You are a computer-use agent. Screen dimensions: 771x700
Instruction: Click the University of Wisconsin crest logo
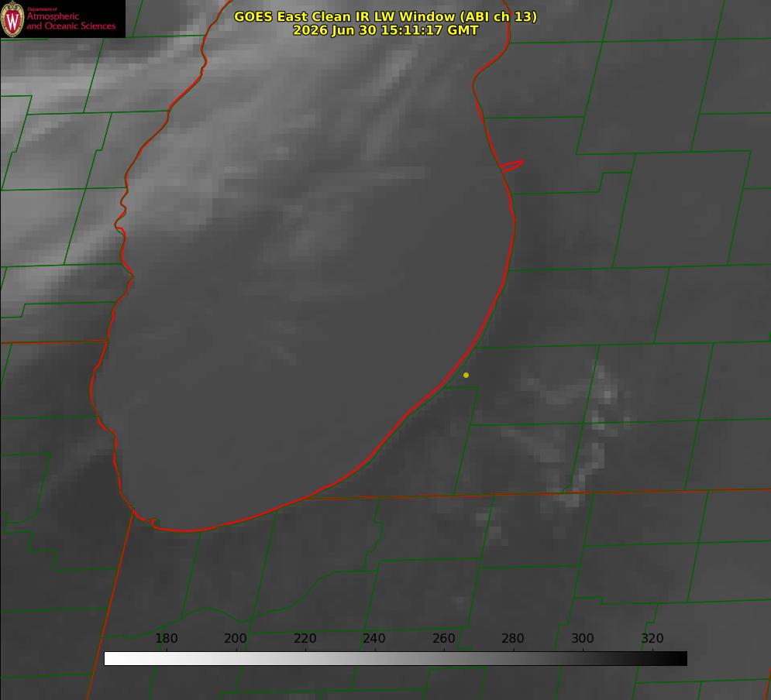12,19
